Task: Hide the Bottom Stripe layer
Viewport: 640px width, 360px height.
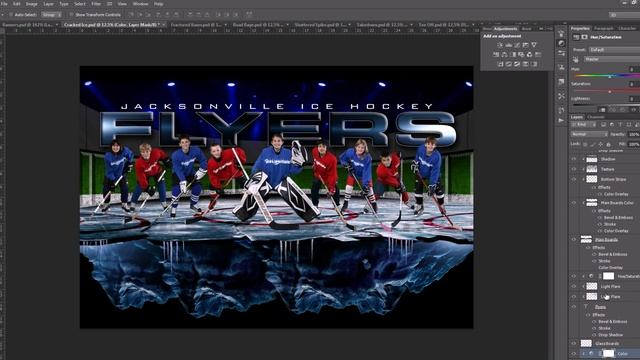Action: click(x=573, y=179)
